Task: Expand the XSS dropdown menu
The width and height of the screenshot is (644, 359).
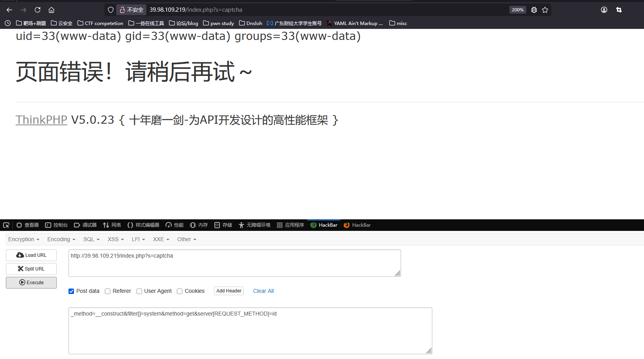Action: point(116,239)
